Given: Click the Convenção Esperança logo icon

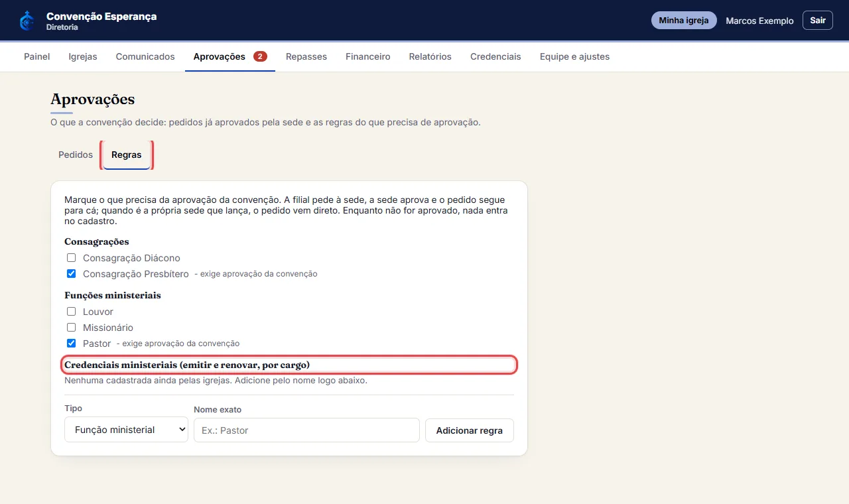Looking at the screenshot, I should (x=27, y=21).
